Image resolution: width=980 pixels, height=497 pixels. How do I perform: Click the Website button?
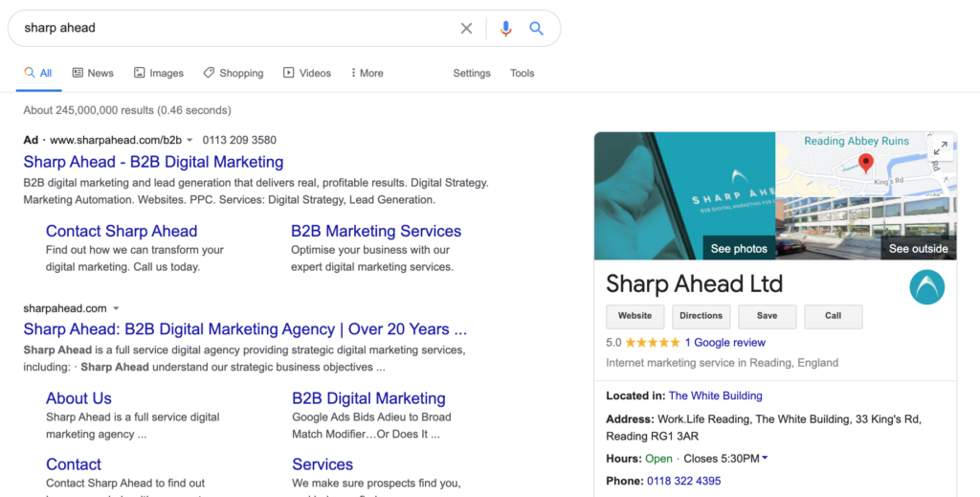(635, 316)
